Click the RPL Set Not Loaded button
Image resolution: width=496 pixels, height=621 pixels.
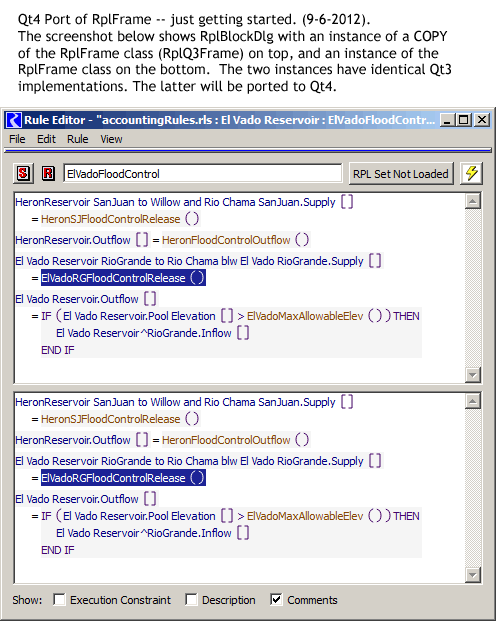point(401,174)
